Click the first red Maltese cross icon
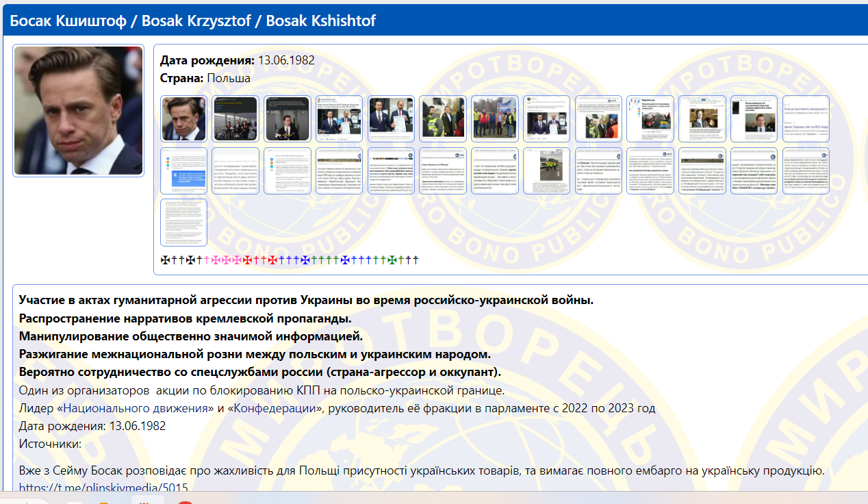The width and height of the screenshot is (868, 504). click(247, 260)
